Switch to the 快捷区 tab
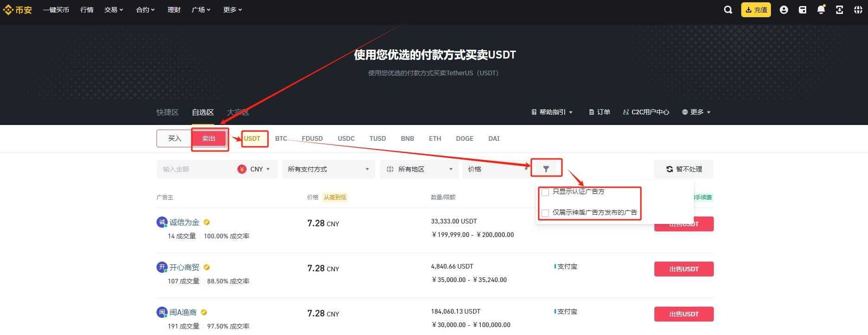 click(x=168, y=112)
